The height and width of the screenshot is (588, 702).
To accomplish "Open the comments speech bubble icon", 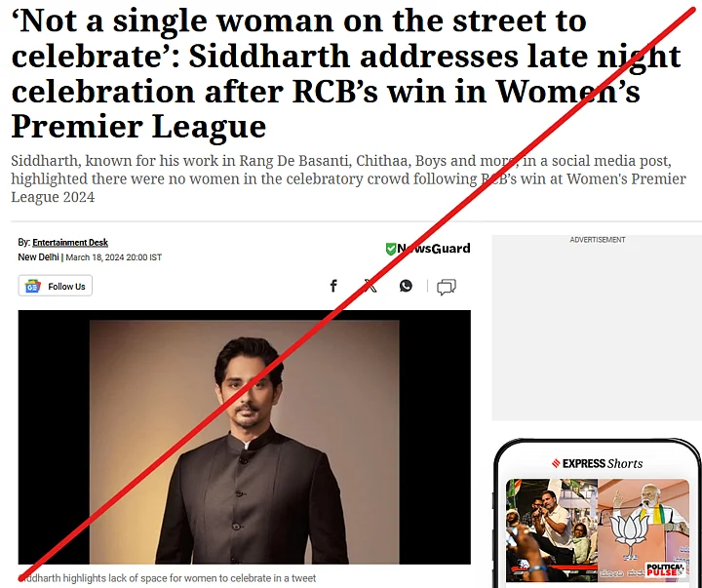I will pyautogui.click(x=447, y=287).
